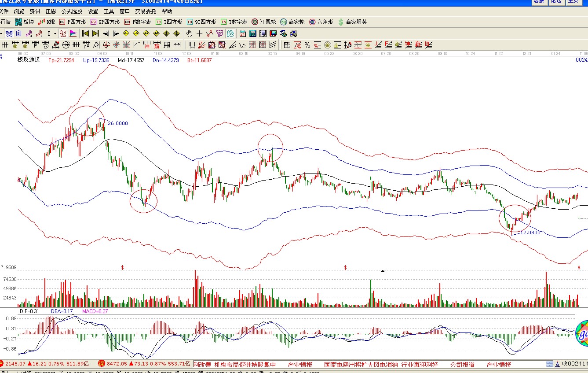Open the 公式选股 menu

click(x=72, y=11)
